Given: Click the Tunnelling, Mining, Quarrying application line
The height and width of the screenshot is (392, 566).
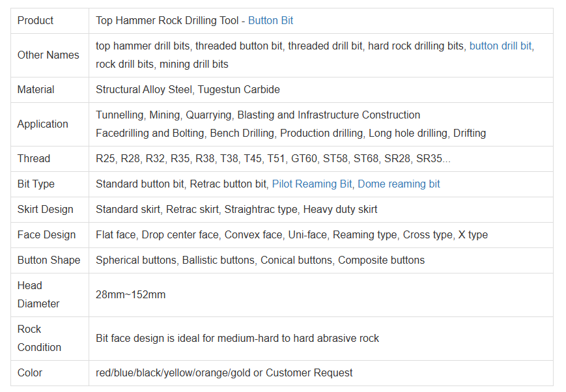Looking at the screenshot, I should coord(258,115).
